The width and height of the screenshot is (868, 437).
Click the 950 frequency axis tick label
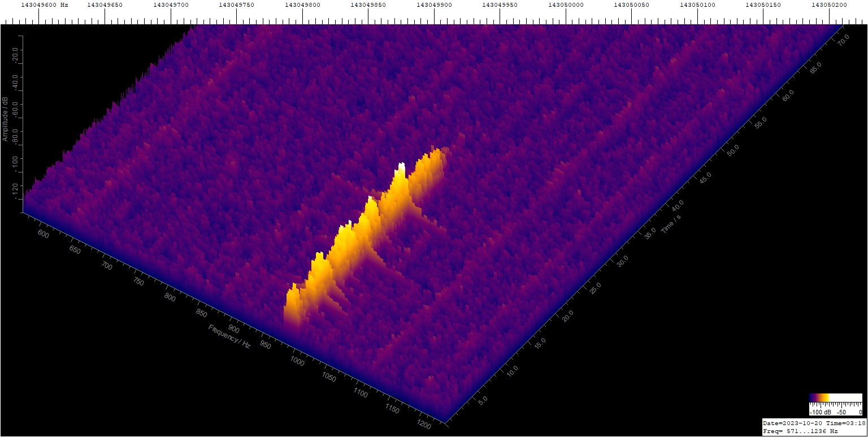[x=265, y=345]
